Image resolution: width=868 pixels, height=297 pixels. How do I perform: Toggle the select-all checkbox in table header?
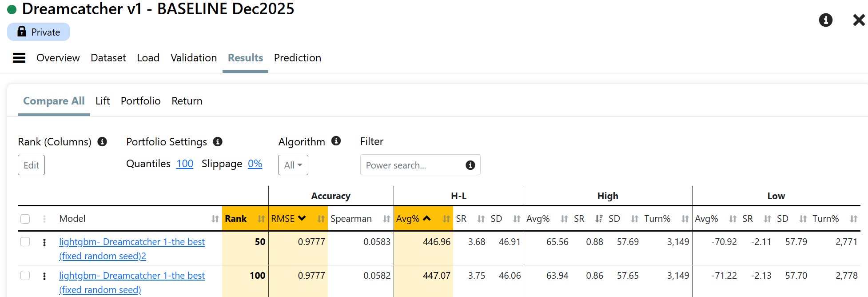(x=25, y=219)
